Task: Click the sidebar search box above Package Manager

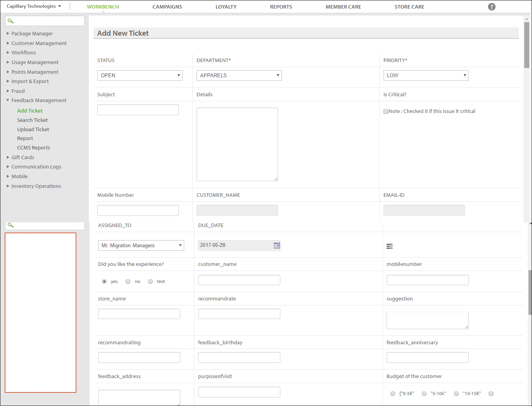Action: 45,21
